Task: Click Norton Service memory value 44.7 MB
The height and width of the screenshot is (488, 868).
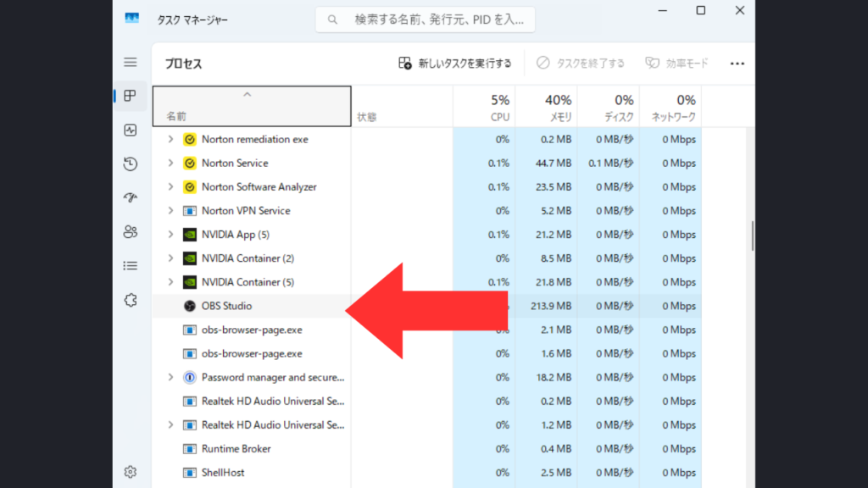Action: (554, 164)
